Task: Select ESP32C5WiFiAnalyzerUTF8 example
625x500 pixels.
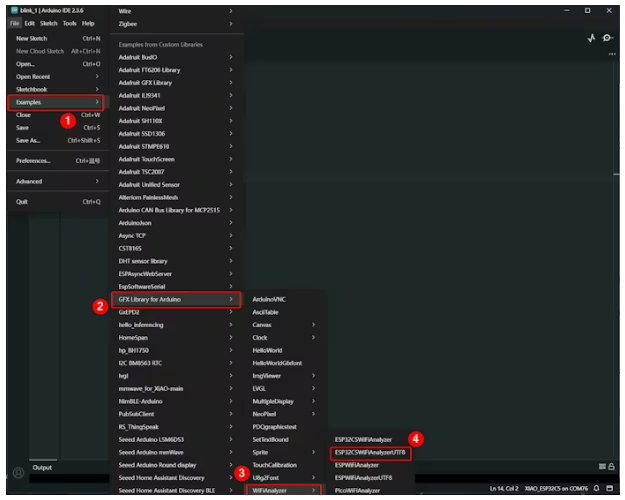Action: [371, 452]
